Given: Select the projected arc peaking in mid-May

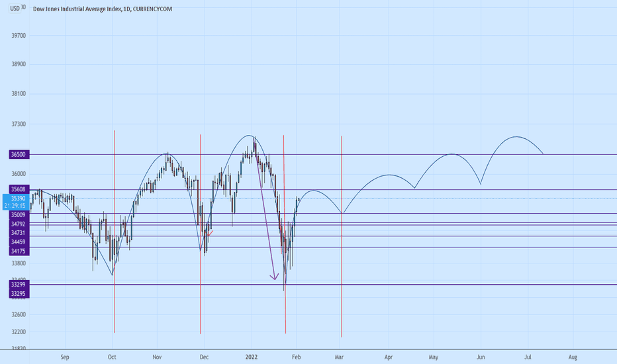Looking at the screenshot, I should click(453, 154).
